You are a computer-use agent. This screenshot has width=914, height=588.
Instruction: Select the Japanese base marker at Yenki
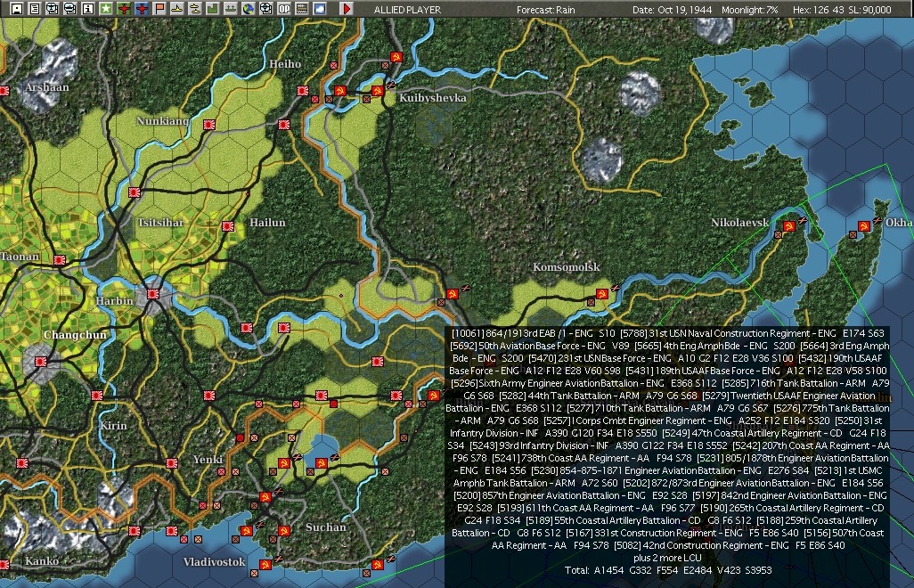[171, 463]
